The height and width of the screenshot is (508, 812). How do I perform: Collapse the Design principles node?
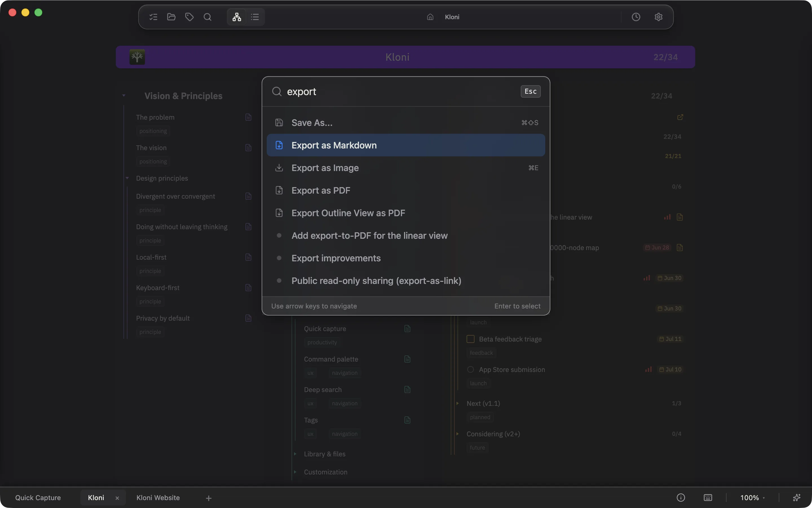tap(127, 178)
